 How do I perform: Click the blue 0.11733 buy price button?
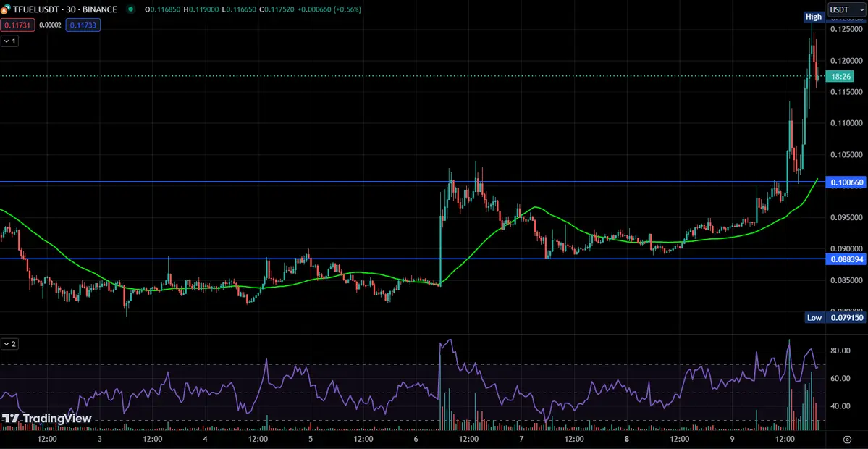coord(83,25)
